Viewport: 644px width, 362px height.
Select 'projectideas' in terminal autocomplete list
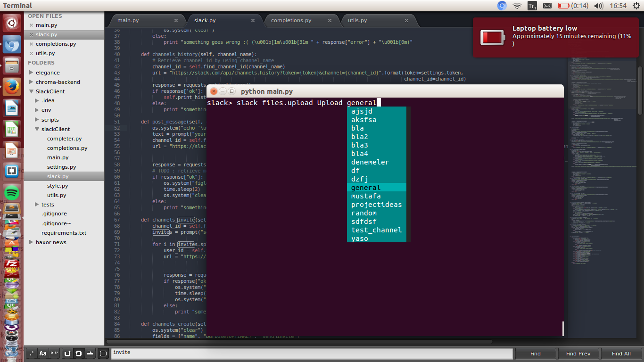tap(377, 205)
